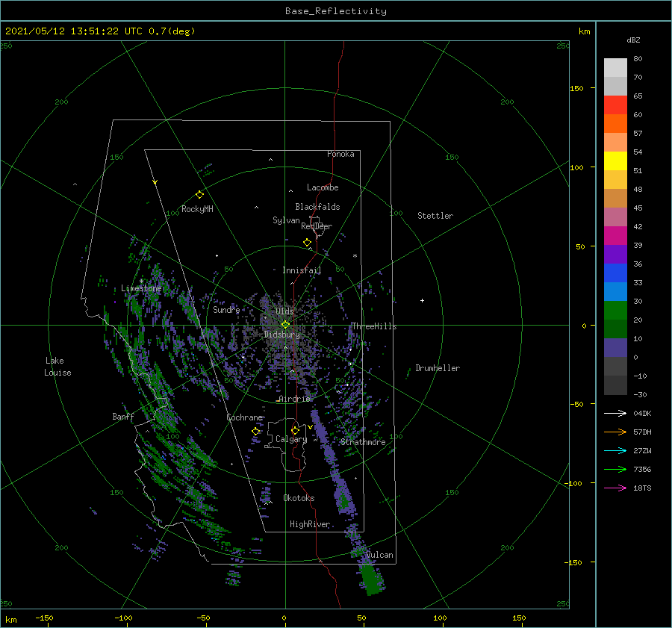This screenshot has width=672, height=628.
Task: Click the yellow km label at top right
Action: (584, 31)
